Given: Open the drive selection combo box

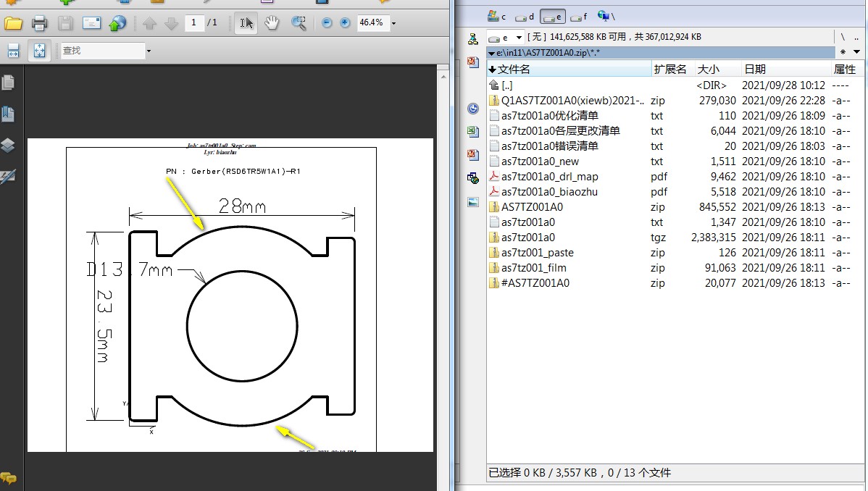Looking at the screenshot, I should point(506,37).
